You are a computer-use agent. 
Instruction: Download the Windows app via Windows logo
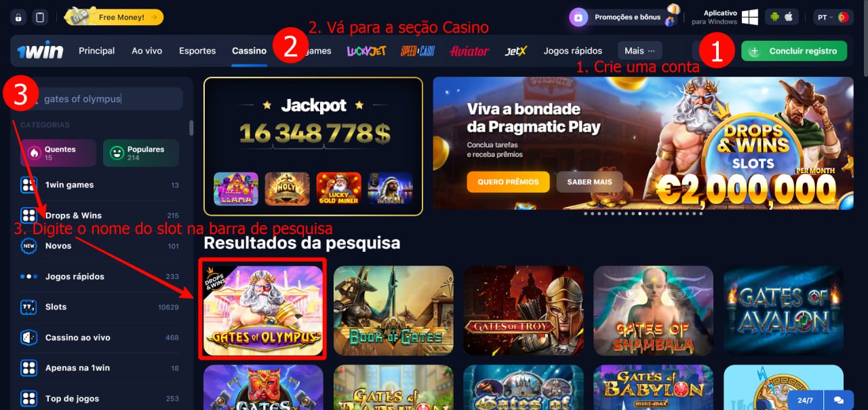(749, 17)
